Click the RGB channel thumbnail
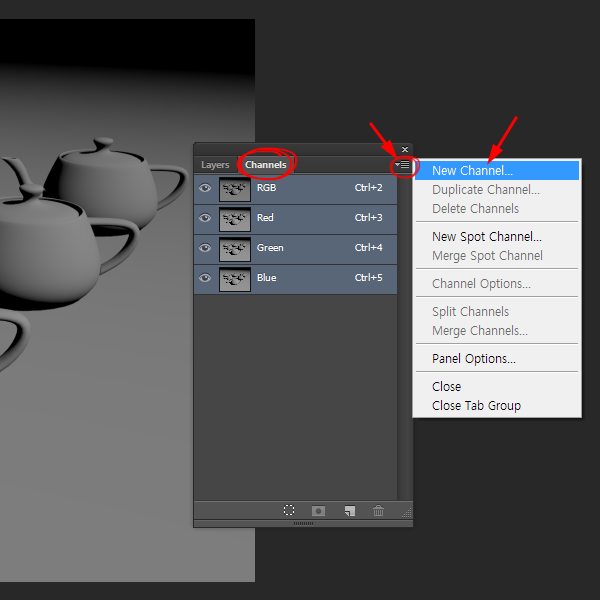The height and width of the screenshot is (600, 600). tap(235, 189)
